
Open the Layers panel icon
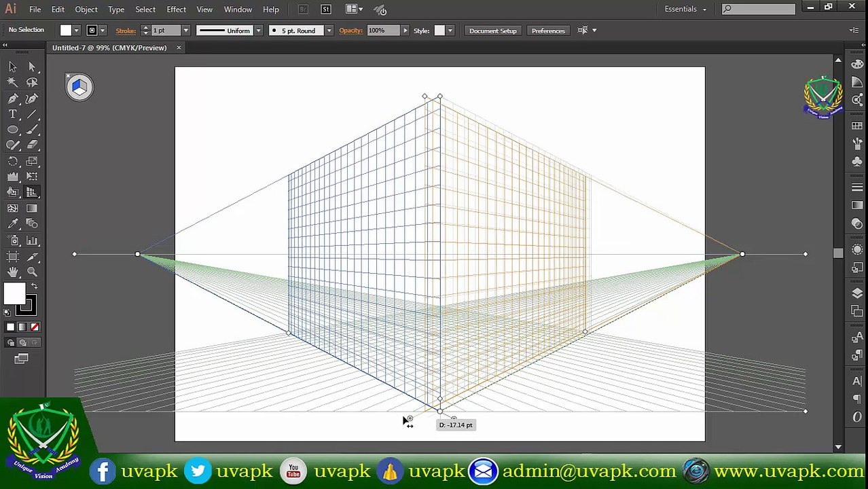pos(857,293)
